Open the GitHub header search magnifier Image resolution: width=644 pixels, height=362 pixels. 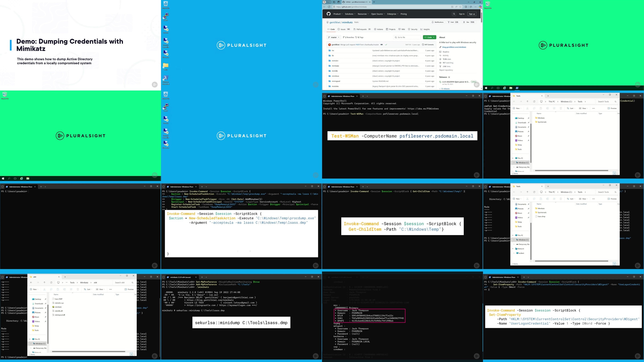pyautogui.click(x=454, y=14)
